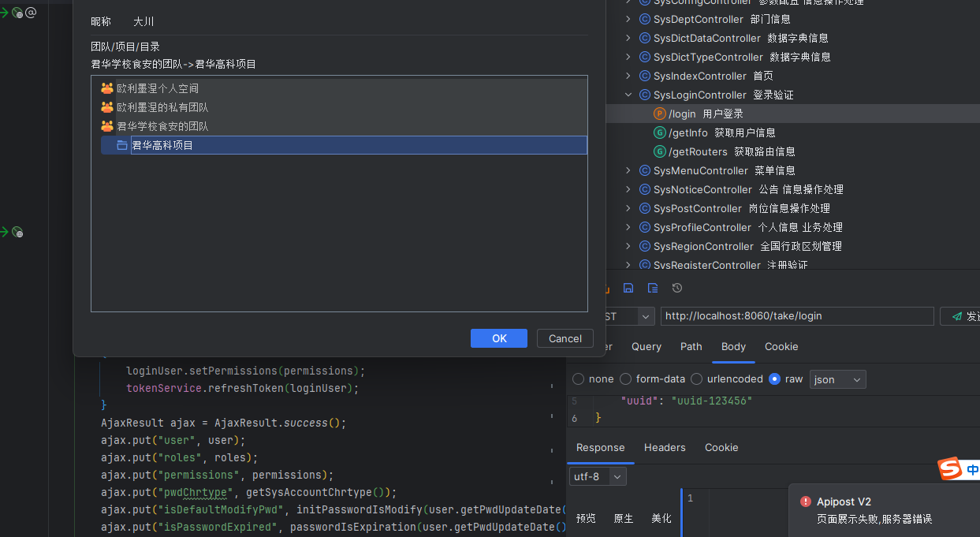The image size is (980, 537).
Task: Click the request URL input field
Action: (x=796, y=316)
